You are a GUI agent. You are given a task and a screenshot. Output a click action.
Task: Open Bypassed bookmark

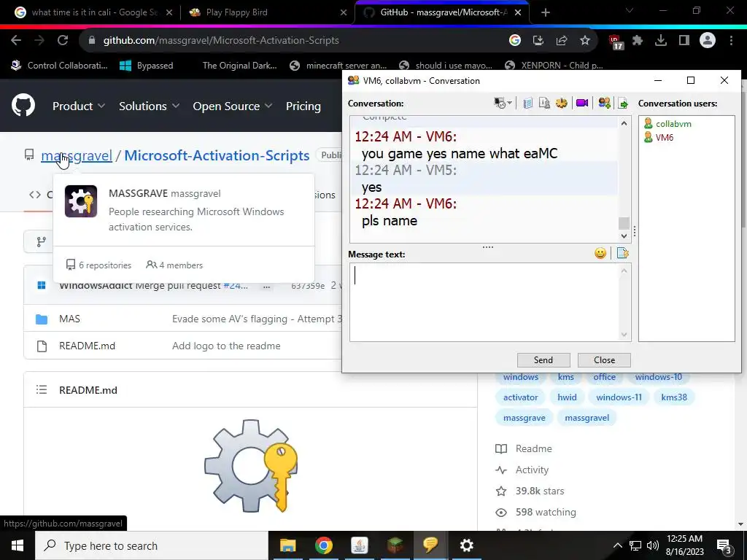tap(146, 65)
